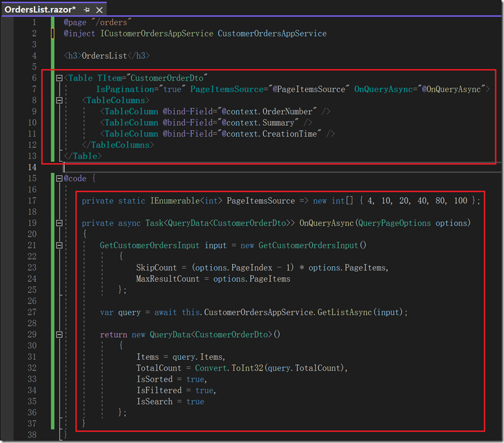
Task: Click the @page directive text
Action: [75, 22]
